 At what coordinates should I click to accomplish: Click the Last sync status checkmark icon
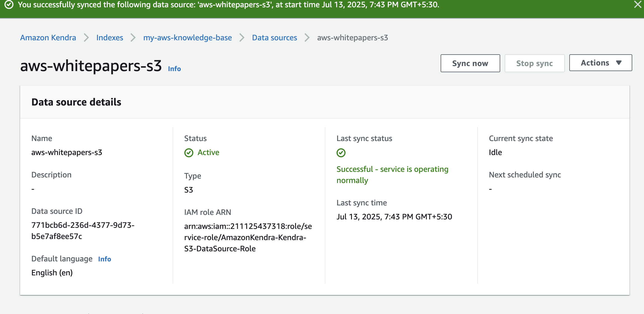pyautogui.click(x=341, y=153)
